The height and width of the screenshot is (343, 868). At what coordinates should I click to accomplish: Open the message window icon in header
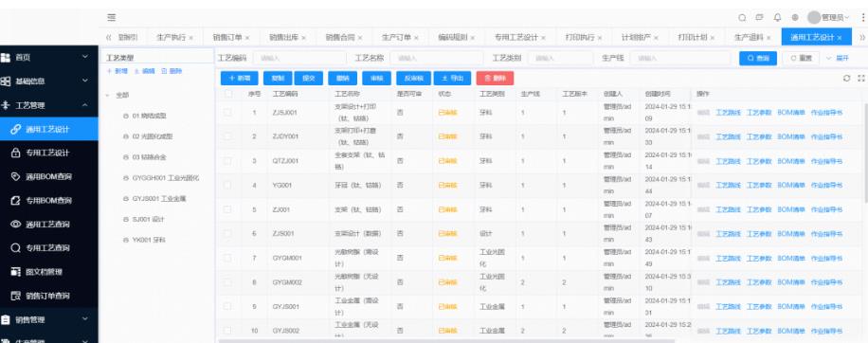760,18
